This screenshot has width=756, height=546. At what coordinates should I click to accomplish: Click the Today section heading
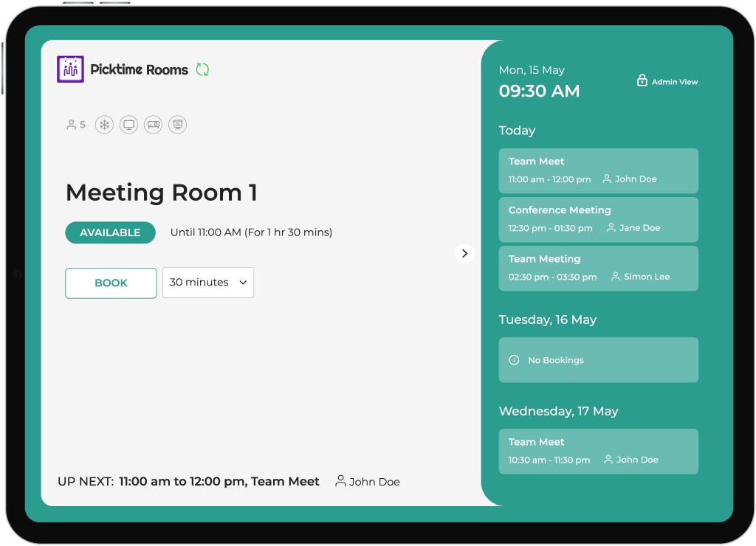517,131
